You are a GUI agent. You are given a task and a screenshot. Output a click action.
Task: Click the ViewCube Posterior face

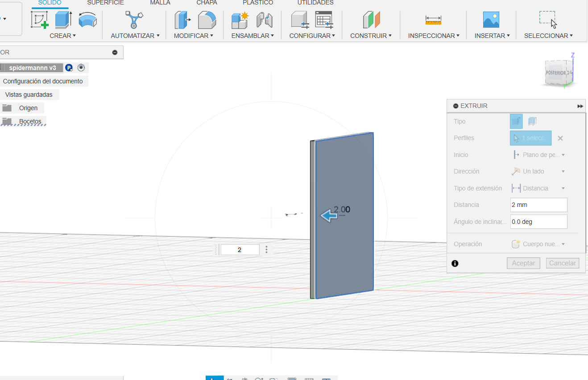coord(556,73)
